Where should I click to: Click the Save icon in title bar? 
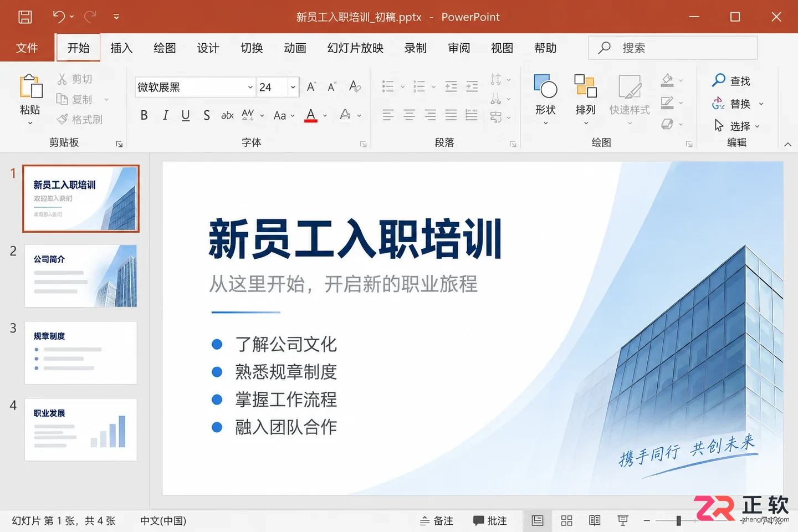[25, 17]
